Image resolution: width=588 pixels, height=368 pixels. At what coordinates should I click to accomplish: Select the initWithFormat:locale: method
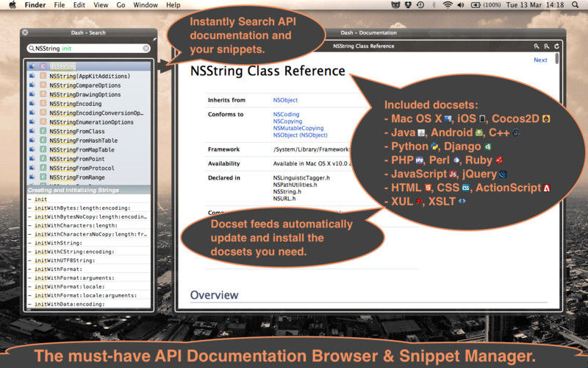(x=89, y=286)
